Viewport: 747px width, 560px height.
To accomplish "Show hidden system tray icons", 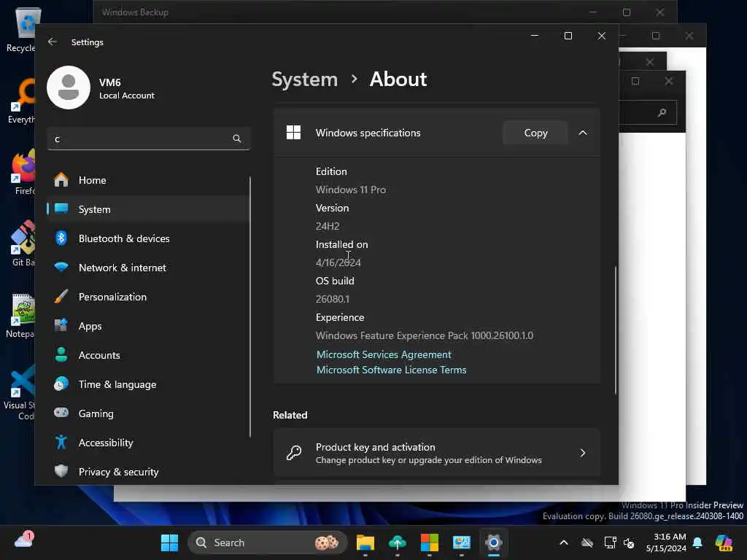I will click(x=564, y=542).
